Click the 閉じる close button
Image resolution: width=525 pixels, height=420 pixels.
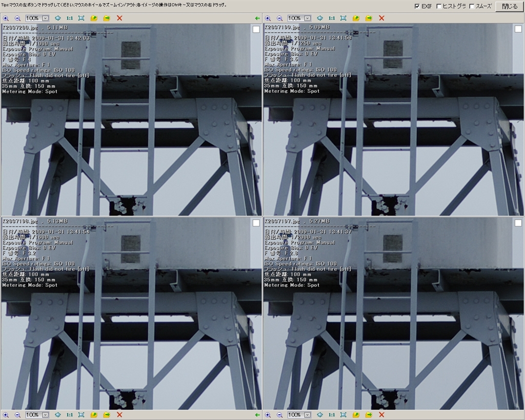510,6
